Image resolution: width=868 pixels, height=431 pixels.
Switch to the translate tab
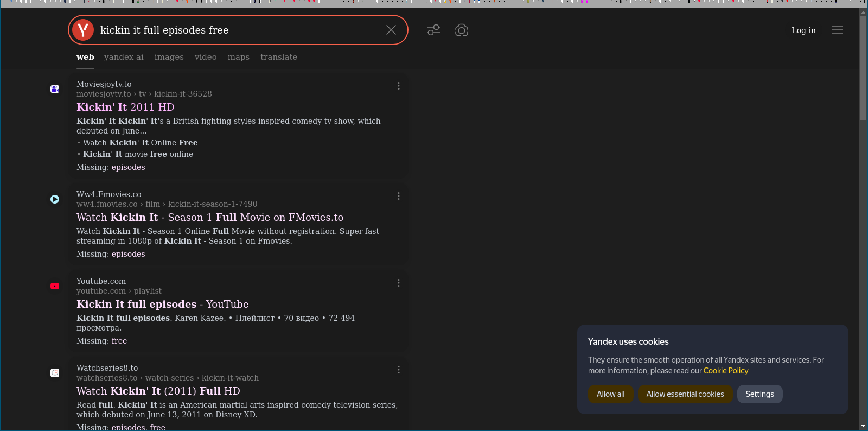click(279, 57)
